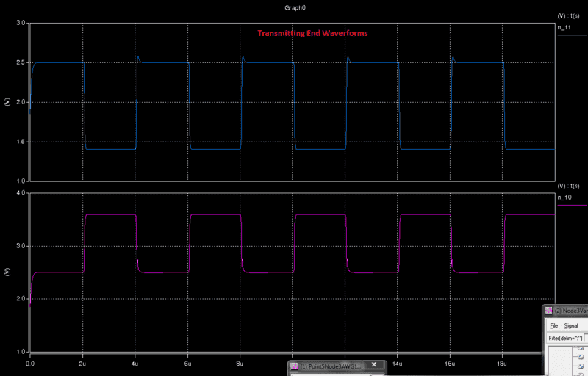Click the Point5Node3AWG window icon
This screenshot has height=376, width=588.
293,366
